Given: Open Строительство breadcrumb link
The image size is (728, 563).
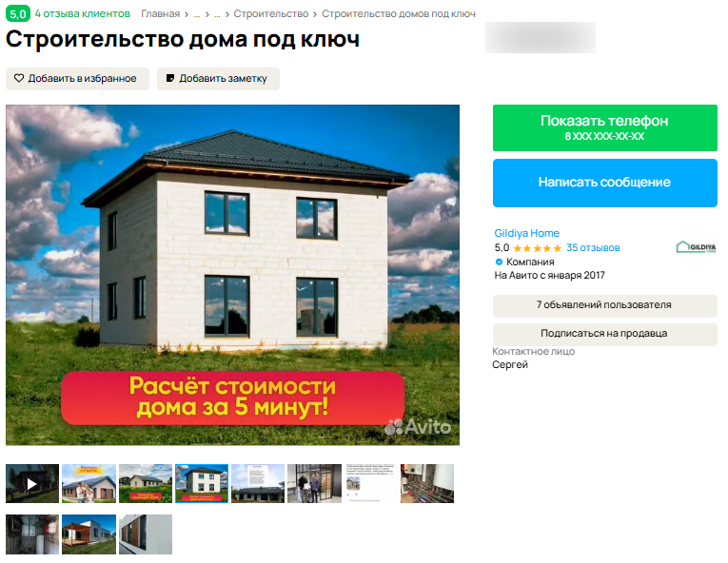Looking at the screenshot, I should 270,14.
